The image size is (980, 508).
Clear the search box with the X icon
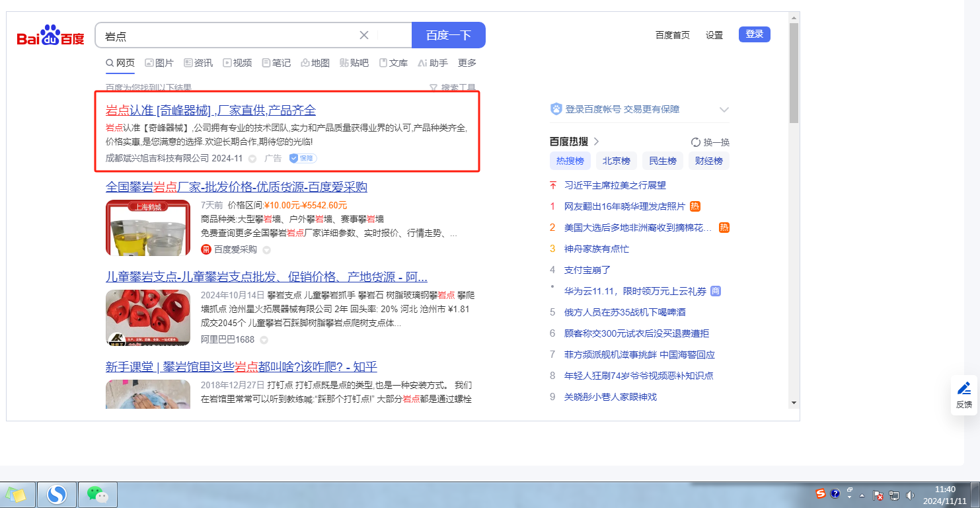(x=364, y=35)
